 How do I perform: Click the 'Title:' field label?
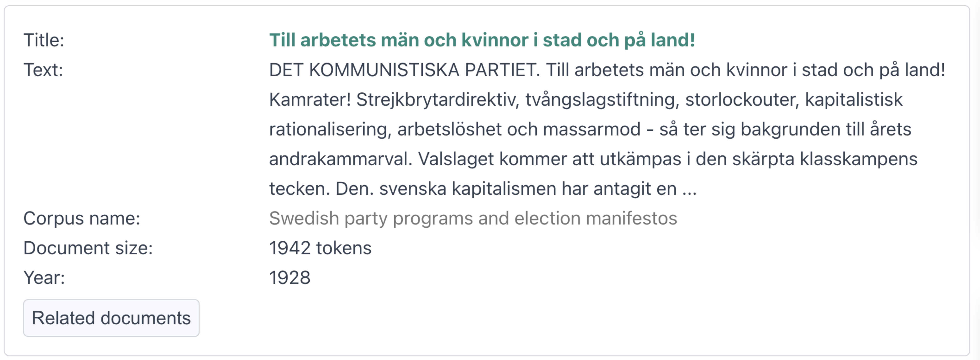point(44,40)
